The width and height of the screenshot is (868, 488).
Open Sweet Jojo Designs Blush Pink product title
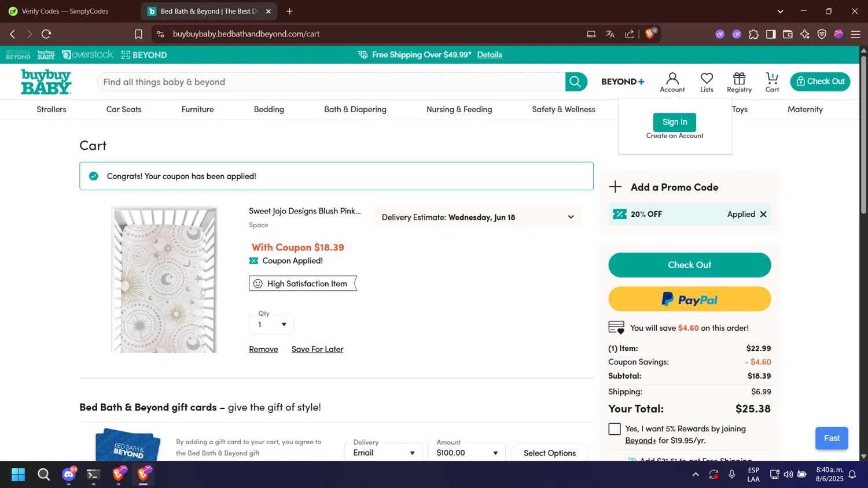click(304, 211)
